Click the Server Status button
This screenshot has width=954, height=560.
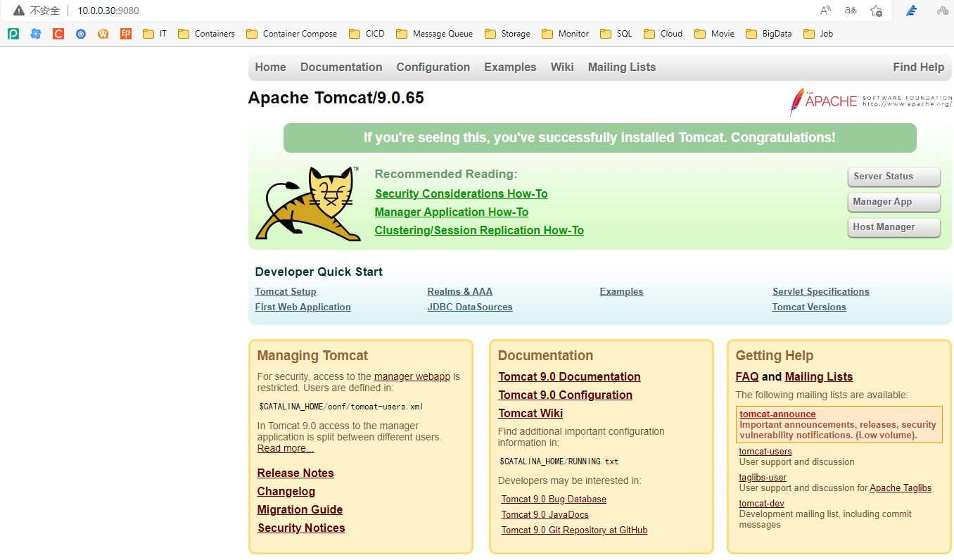click(x=893, y=177)
